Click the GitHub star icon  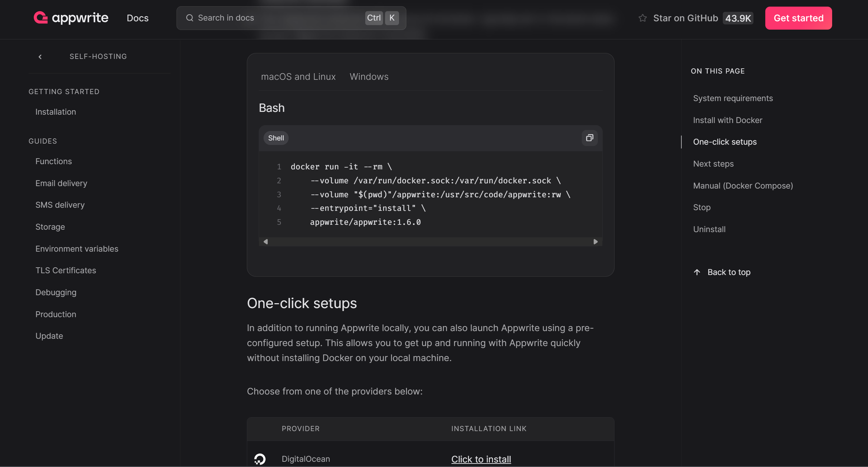point(642,18)
